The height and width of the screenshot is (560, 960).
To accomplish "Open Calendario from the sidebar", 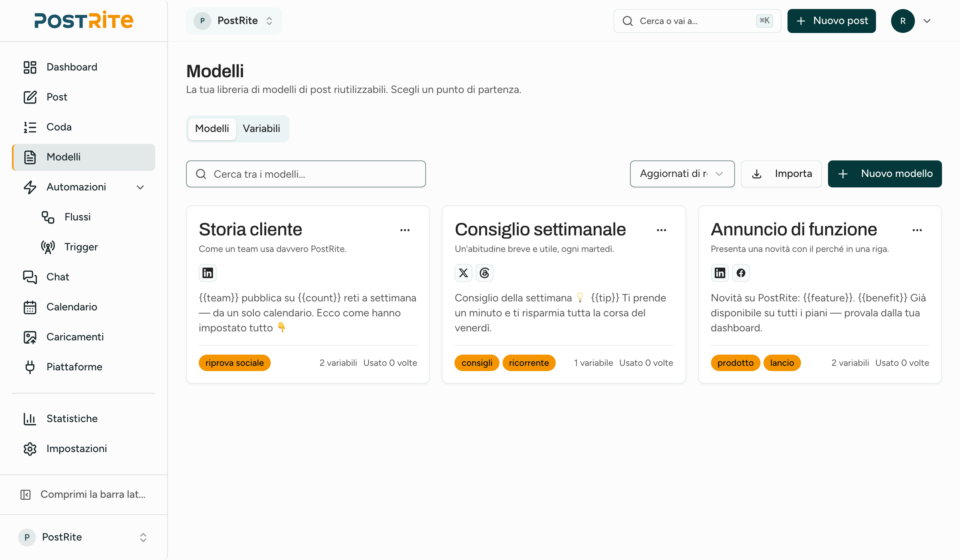I will click(x=83, y=307).
